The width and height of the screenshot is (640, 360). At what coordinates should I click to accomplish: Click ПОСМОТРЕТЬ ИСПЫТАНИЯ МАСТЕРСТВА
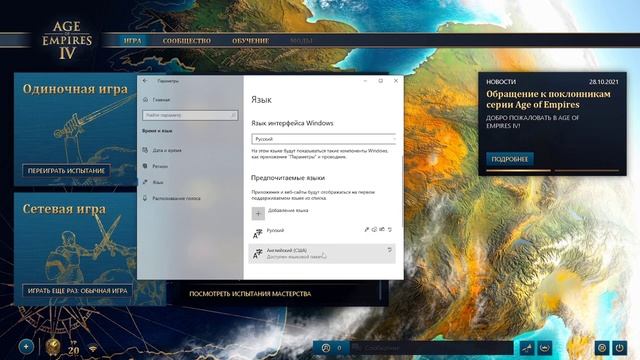[x=250, y=293]
